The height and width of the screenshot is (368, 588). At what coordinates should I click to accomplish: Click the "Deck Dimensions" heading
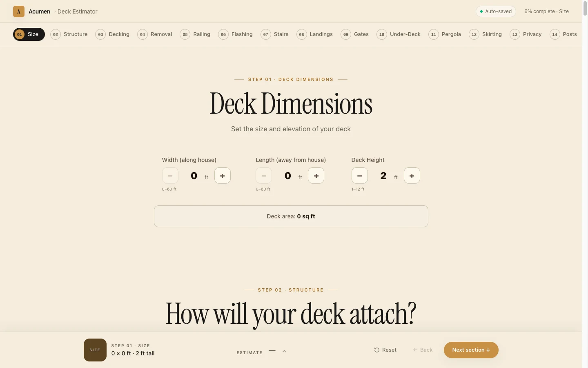[x=291, y=104]
